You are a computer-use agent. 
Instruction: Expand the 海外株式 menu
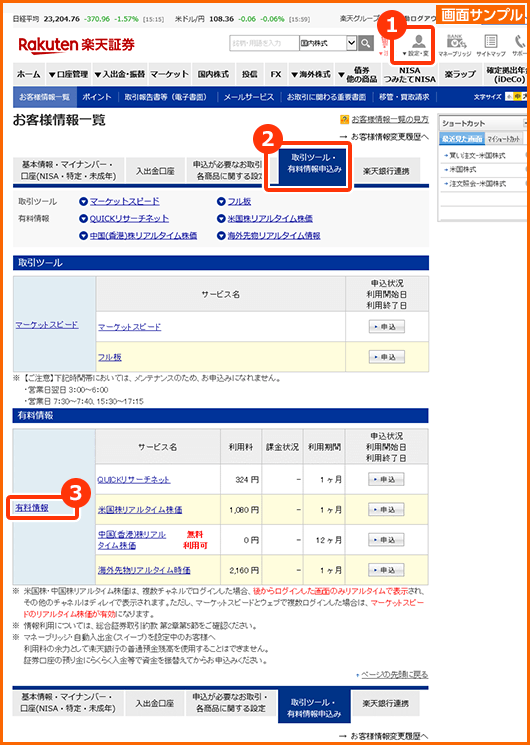310,74
